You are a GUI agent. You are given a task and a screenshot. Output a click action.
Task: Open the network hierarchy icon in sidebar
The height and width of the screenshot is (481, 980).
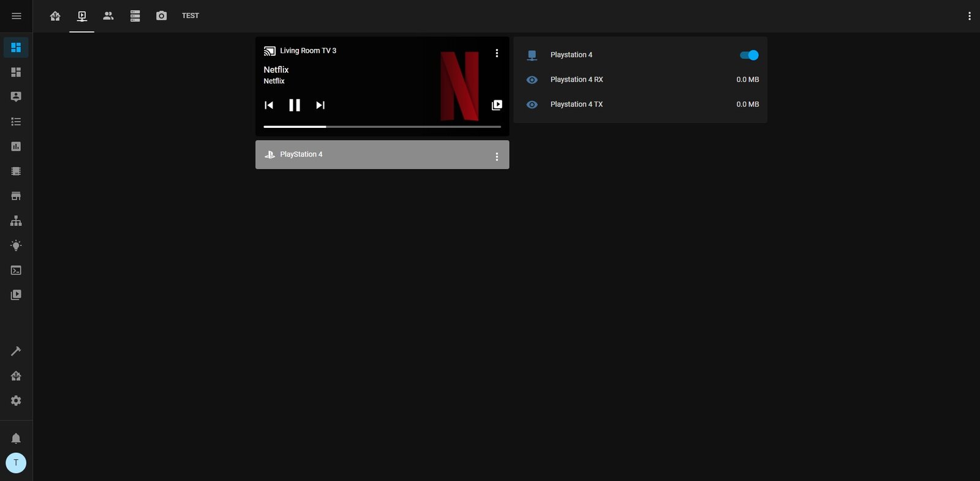(16, 221)
